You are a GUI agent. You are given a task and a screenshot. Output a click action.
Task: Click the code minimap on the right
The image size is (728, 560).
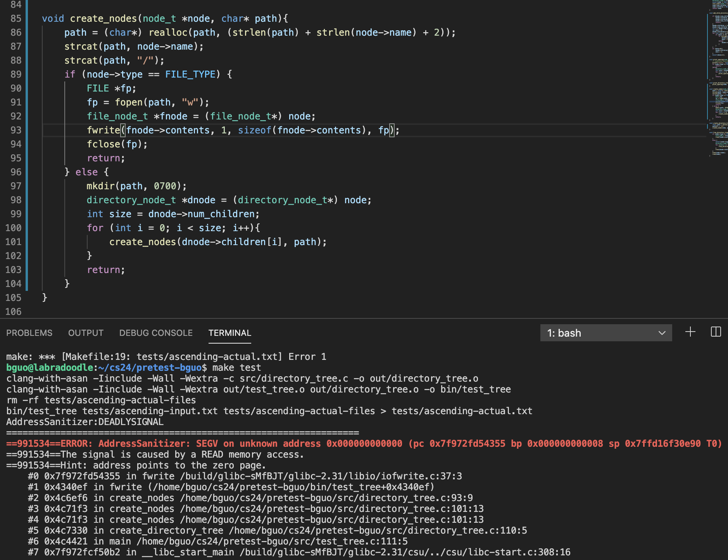tap(717, 78)
